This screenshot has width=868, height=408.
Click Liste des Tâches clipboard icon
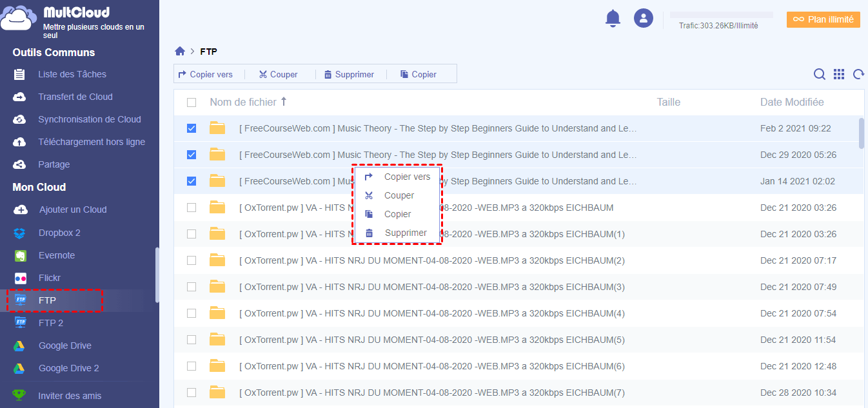(x=20, y=74)
